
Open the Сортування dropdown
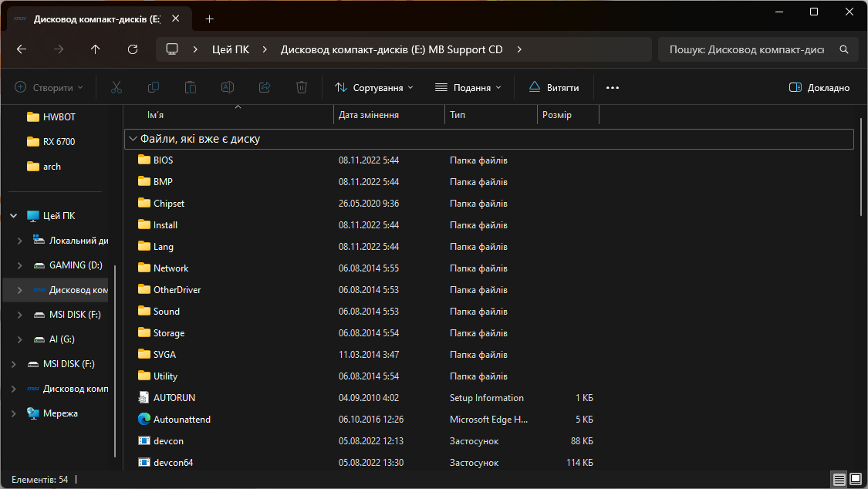point(374,88)
